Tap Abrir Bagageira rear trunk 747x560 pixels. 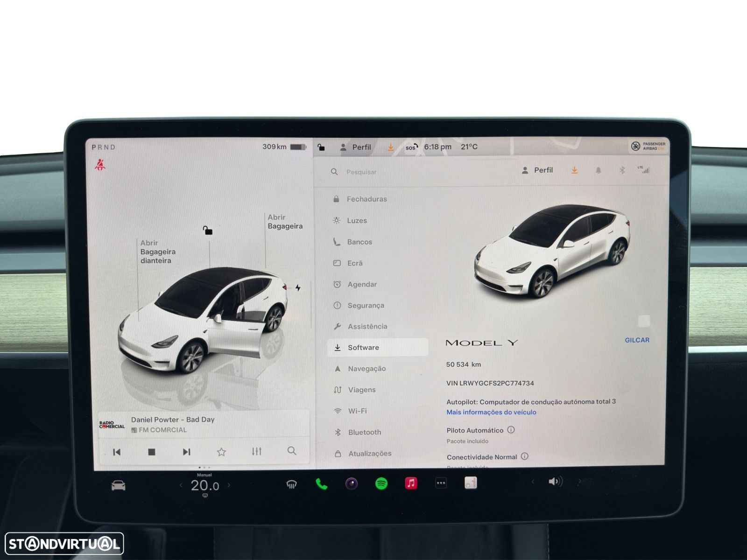(285, 222)
